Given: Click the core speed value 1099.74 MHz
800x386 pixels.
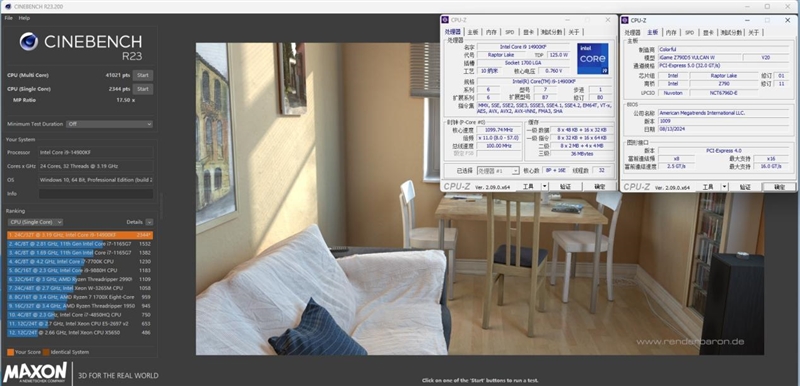Looking at the screenshot, I should [x=498, y=130].
